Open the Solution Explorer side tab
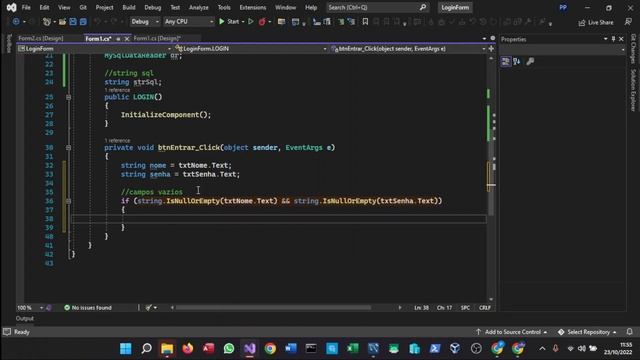 point(633,90)
